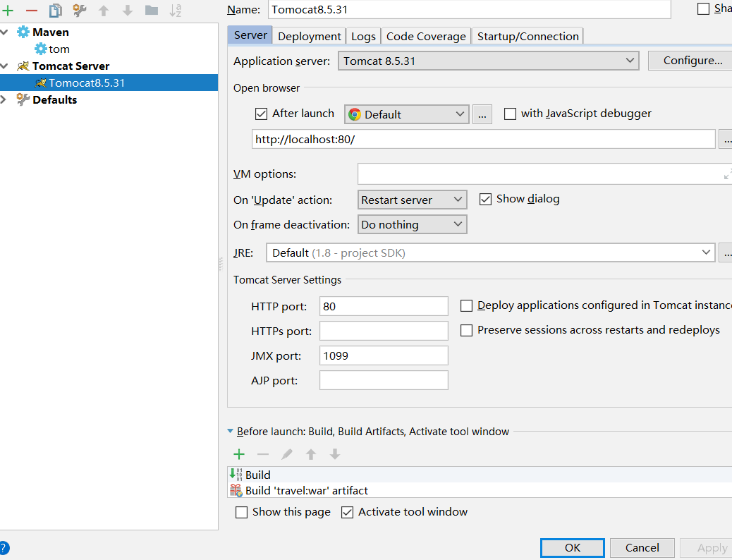Add a before launch task

(x=239, y=454)
